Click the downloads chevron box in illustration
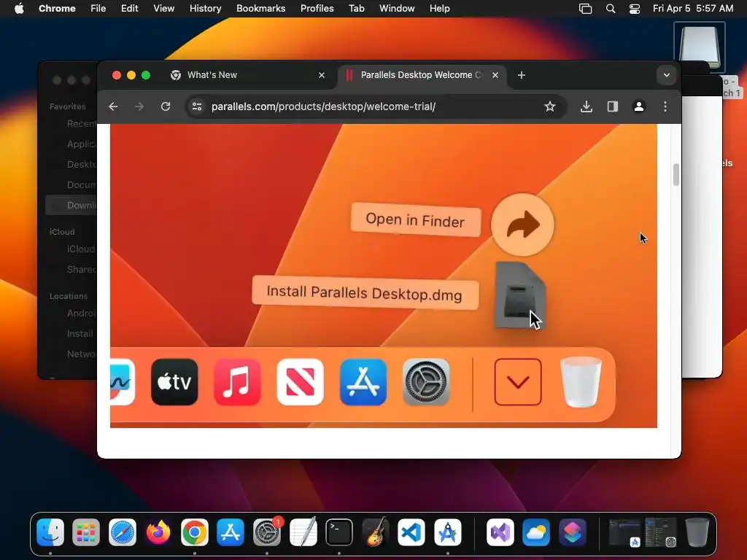 pyautogui.click(x=518, y=382)
